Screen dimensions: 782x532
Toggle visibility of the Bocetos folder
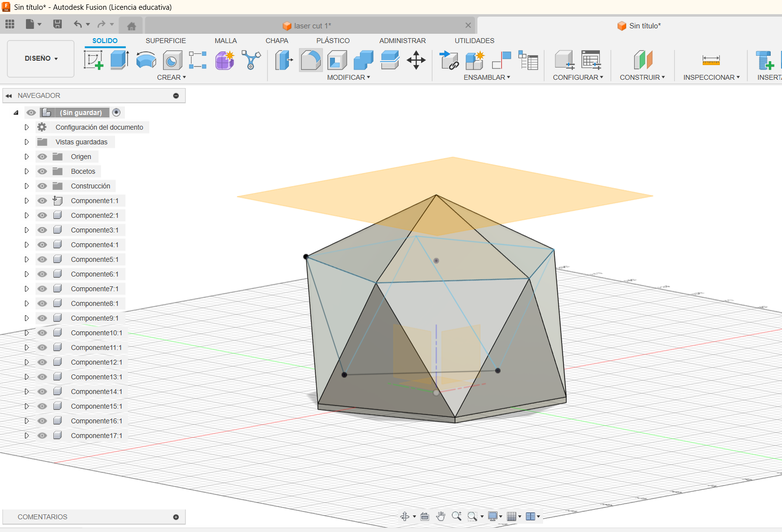[43, 171]
